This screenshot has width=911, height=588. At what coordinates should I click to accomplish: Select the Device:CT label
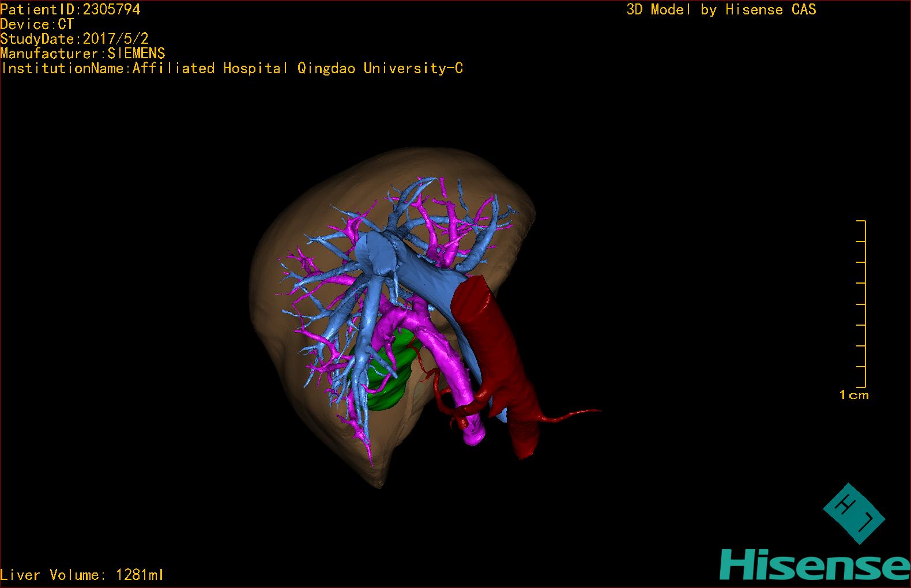37,24
